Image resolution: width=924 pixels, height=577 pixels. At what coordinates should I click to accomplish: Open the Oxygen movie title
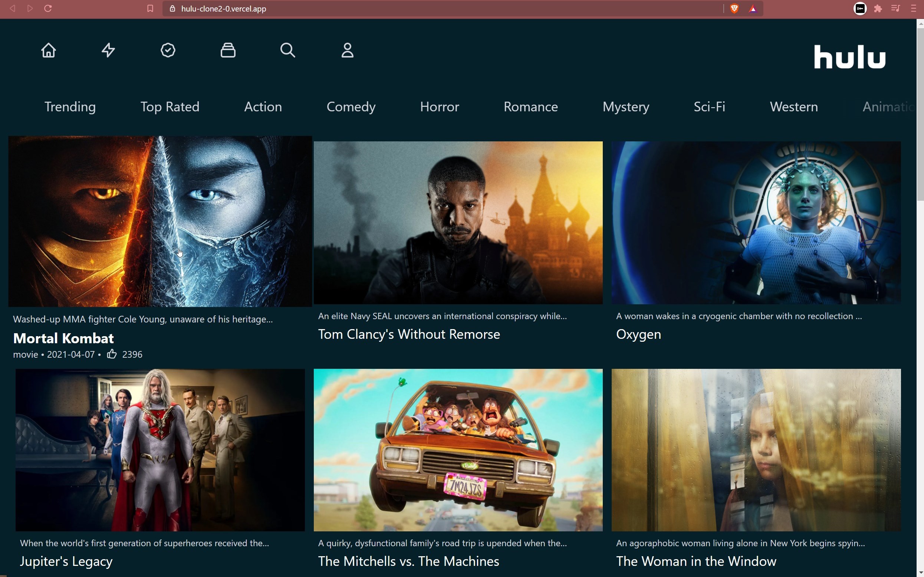pyautogui.click(x=638, y=334)
